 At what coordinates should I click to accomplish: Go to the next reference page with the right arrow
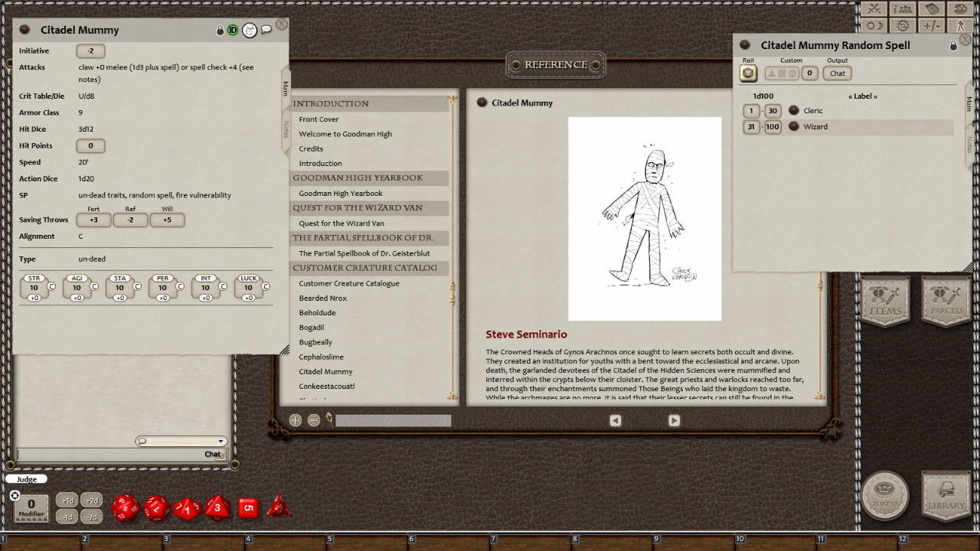(673, 420)
